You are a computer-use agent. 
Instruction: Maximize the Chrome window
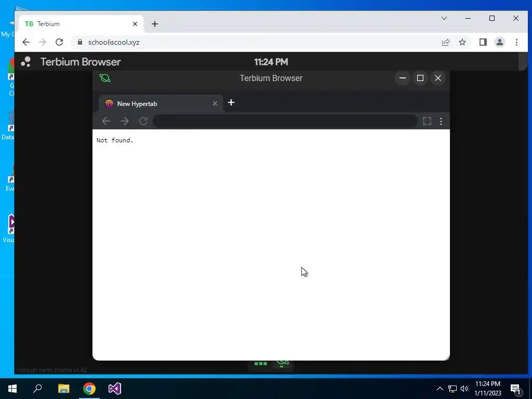[492, 18]
